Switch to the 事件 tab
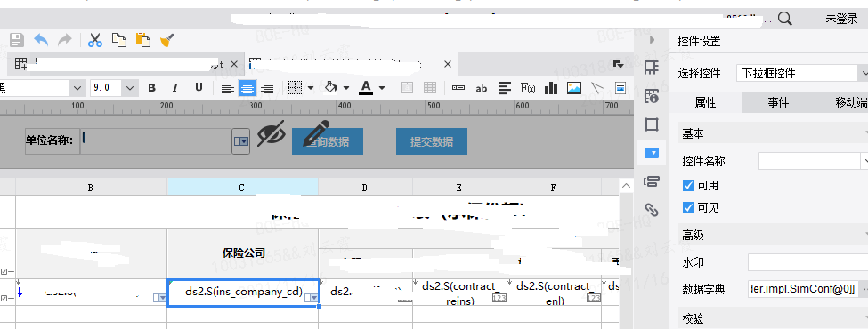 coord(778,102)
